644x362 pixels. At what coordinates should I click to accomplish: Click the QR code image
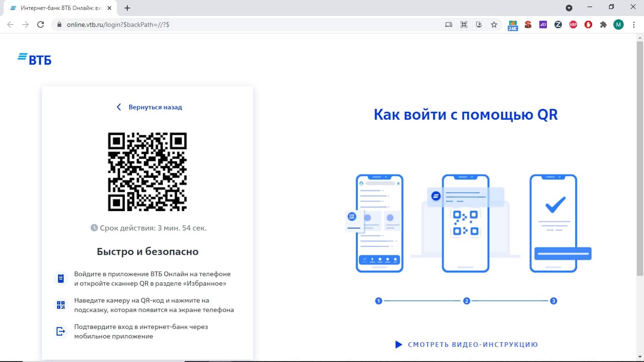coord(148,172)
